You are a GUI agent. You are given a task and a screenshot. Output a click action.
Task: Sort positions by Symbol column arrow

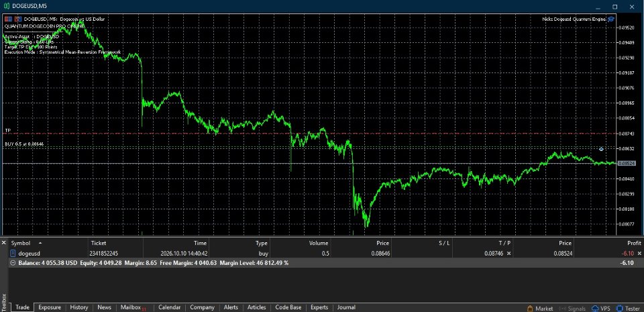click(x=40, y=243)
